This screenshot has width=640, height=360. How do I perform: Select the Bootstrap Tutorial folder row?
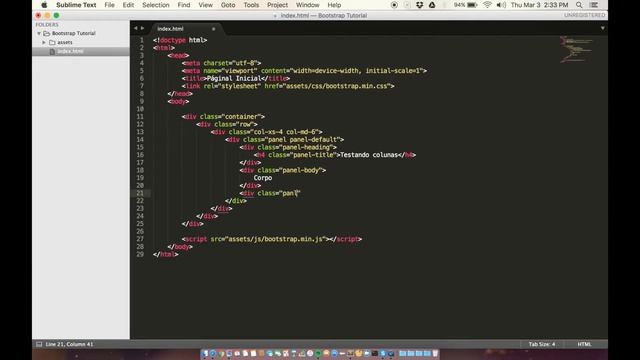tap(81, 33)
